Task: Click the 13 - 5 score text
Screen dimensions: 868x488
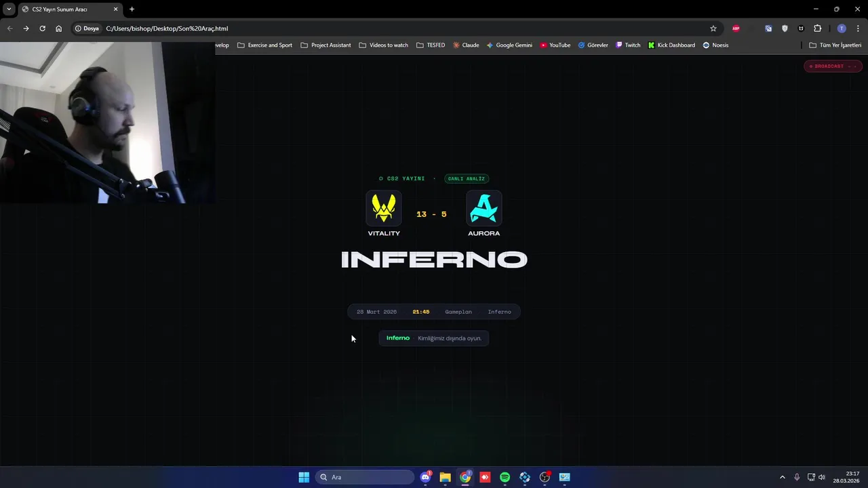Action: click(x=431, y=214)
